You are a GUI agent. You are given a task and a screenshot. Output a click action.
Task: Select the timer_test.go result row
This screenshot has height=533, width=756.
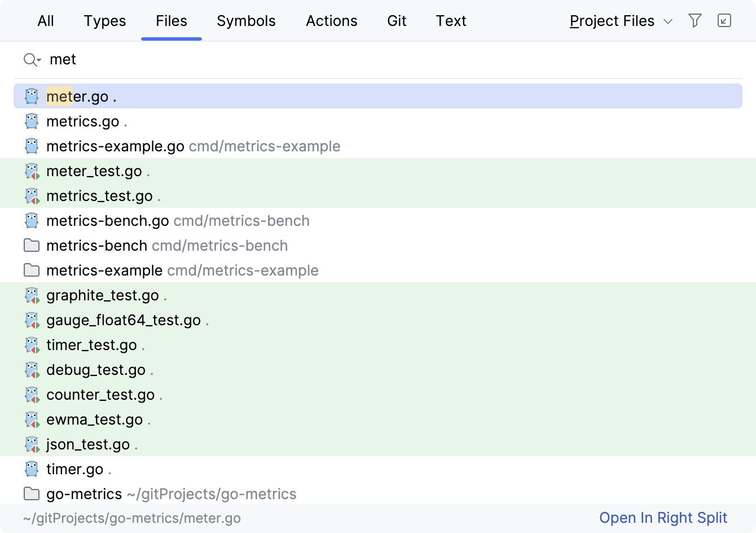(93, 344)
